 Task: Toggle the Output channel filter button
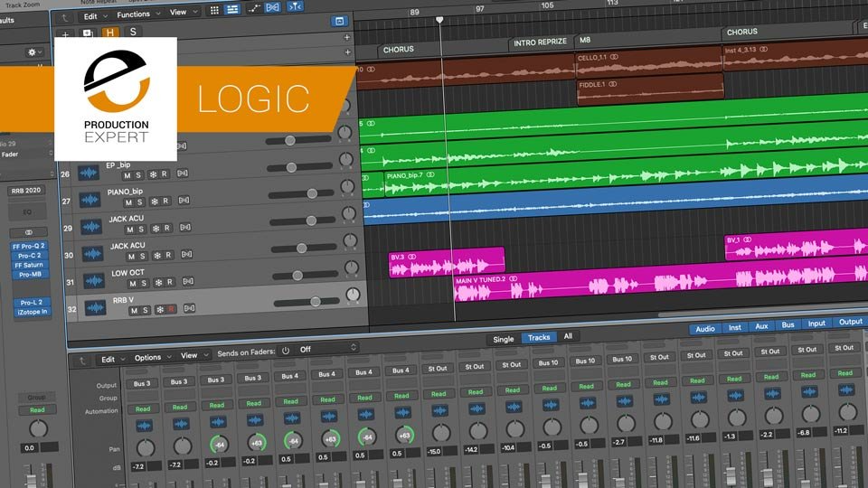pyautogui.click(x=850, y=322)
